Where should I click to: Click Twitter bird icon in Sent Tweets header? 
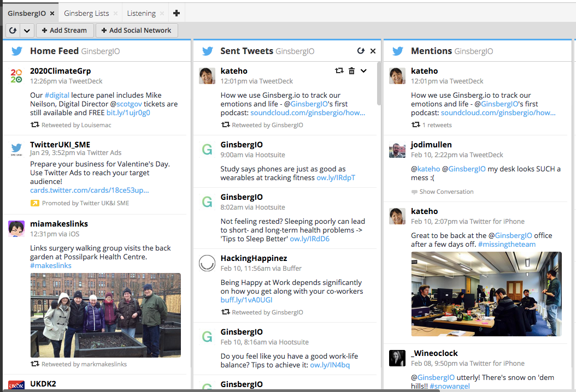click(208, 51)
